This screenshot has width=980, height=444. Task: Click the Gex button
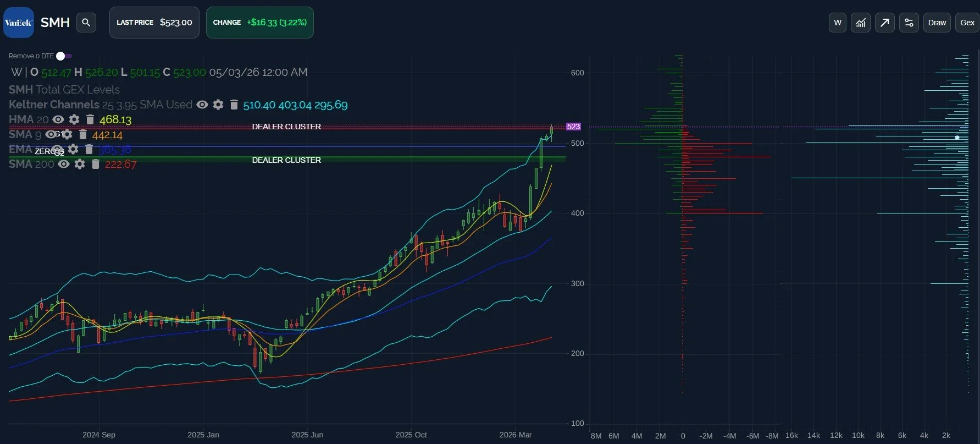click(x=967, y=23)
